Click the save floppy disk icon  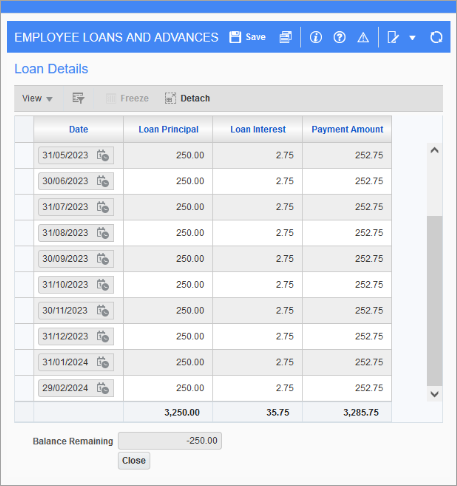pyautogui.click(x=235, y=37)
